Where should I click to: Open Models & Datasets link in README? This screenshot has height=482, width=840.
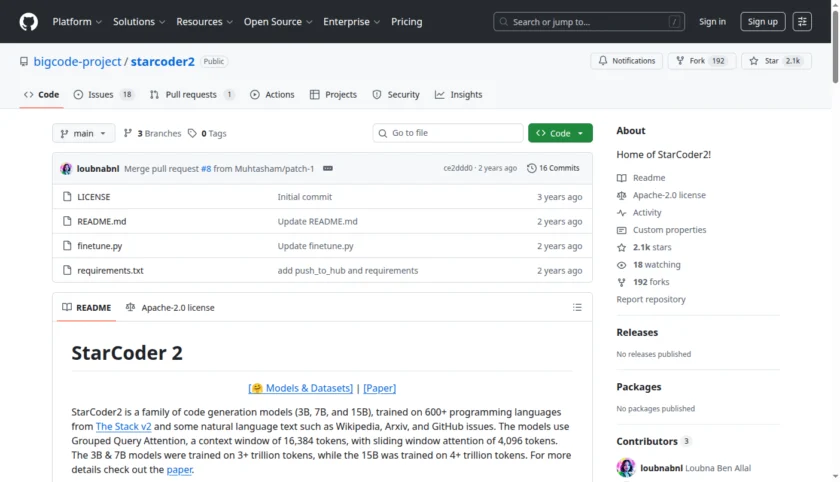(301, 388)
